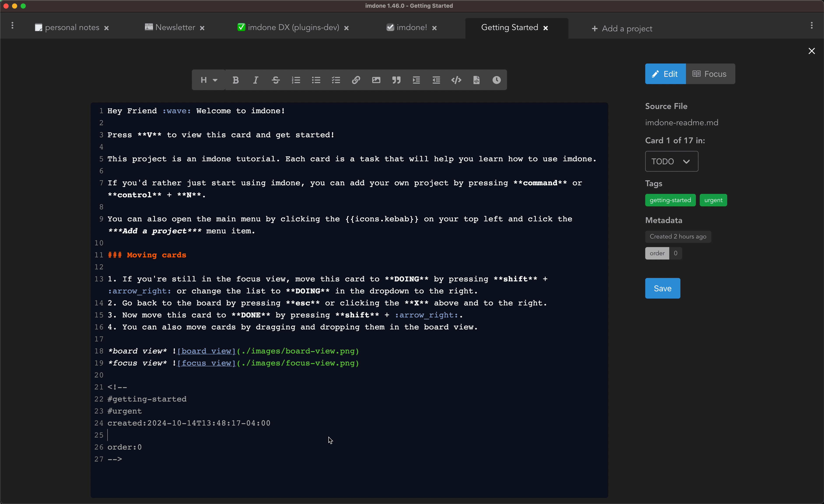Close the Getting Started tab
This screenshot has width=824, height=504.
pyautogui.click(x=546, y=28)
